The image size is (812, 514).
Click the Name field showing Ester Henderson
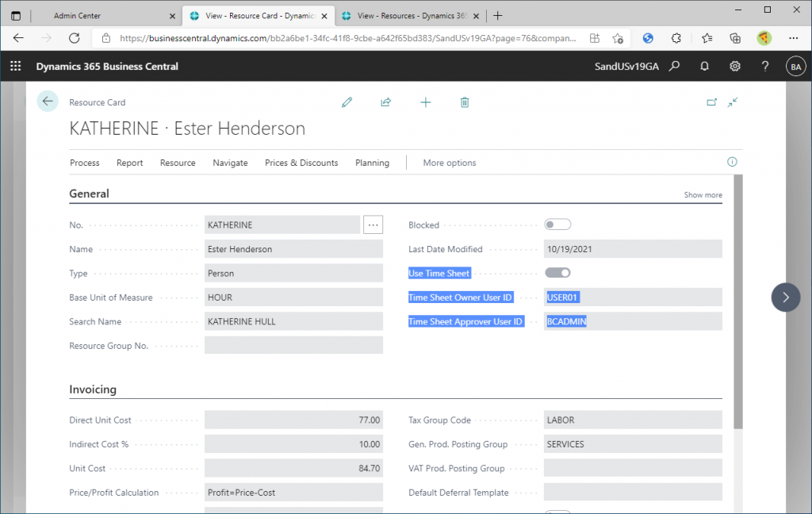click(x=293, y=249)
